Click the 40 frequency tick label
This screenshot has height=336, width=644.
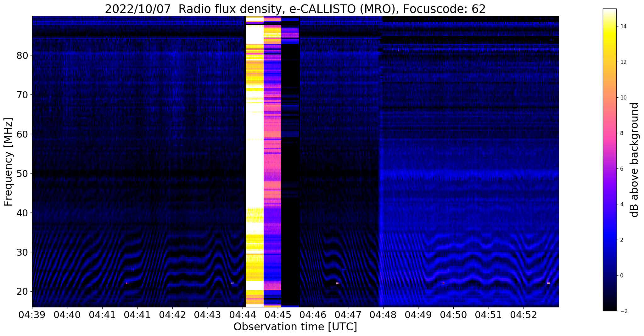(x=22, y=213)
